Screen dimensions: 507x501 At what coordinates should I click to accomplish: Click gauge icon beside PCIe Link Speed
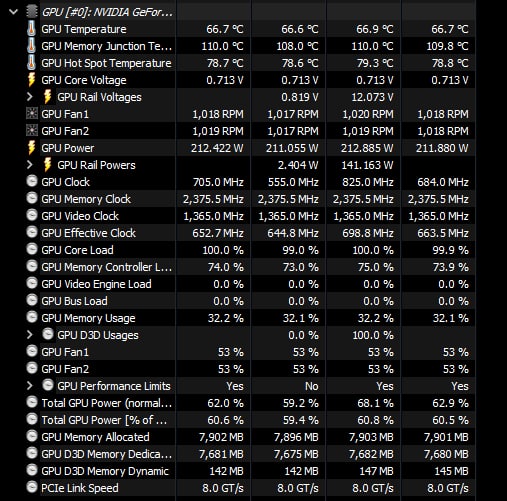pos(32,487)
